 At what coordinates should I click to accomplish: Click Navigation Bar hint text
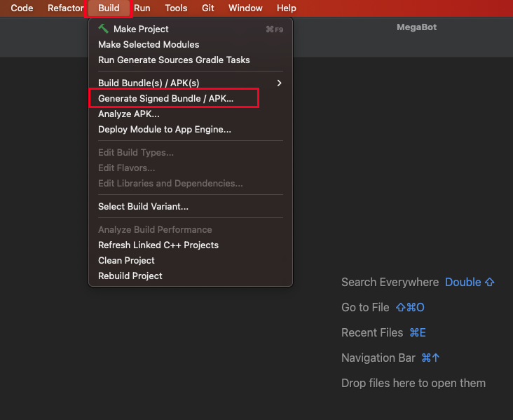[x=378, y=358]
